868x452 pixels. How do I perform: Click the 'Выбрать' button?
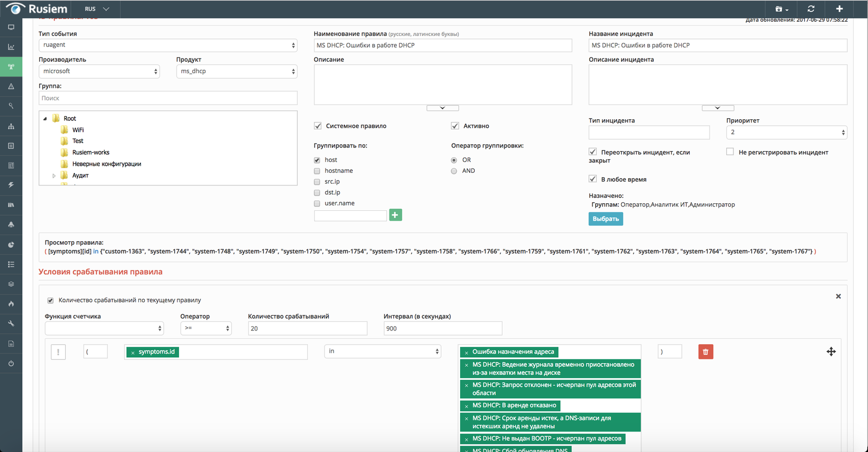[x=606, y=219]
